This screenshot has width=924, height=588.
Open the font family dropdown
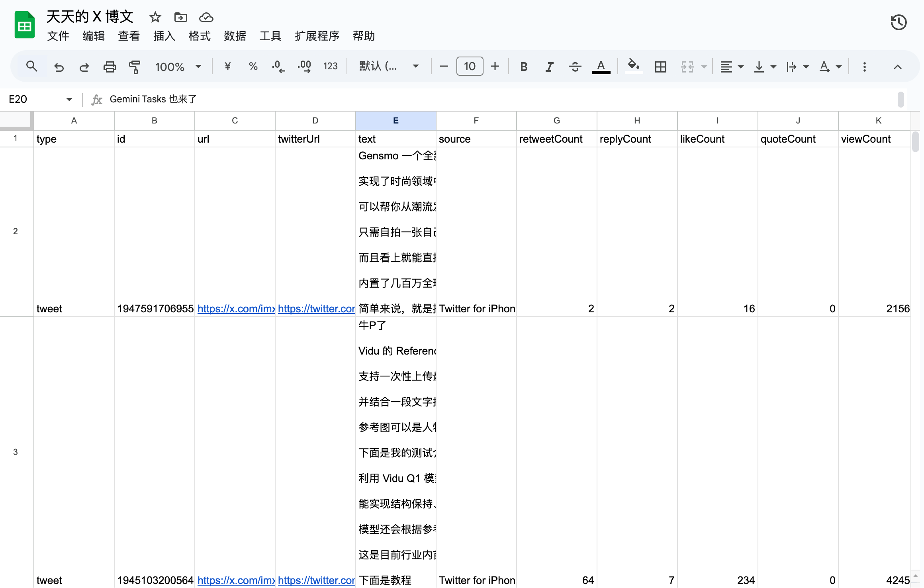(x=389, y=66)
